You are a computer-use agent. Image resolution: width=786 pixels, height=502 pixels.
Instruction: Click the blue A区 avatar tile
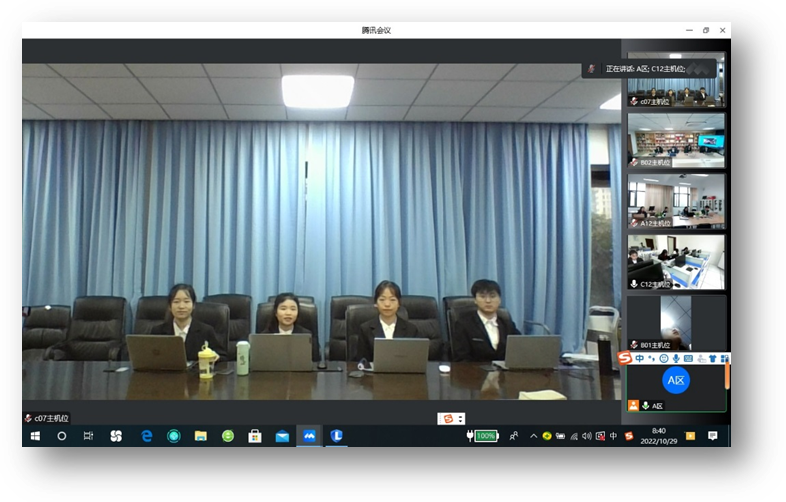tap(676, 380)
